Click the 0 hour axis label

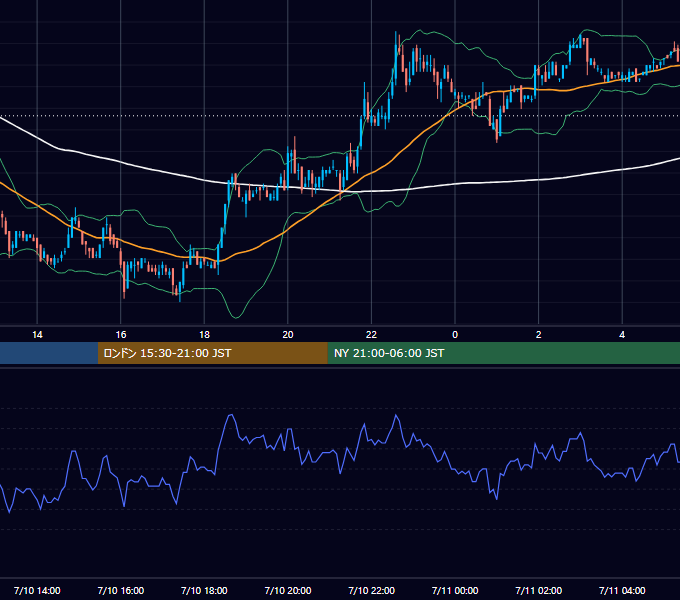click(x=455, y=335)
